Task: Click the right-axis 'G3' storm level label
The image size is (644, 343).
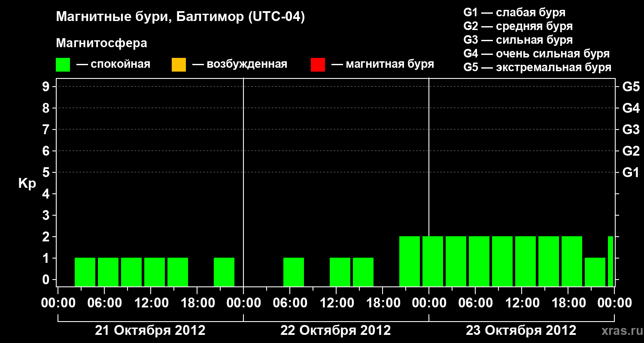Action: (x=631, y=129)
